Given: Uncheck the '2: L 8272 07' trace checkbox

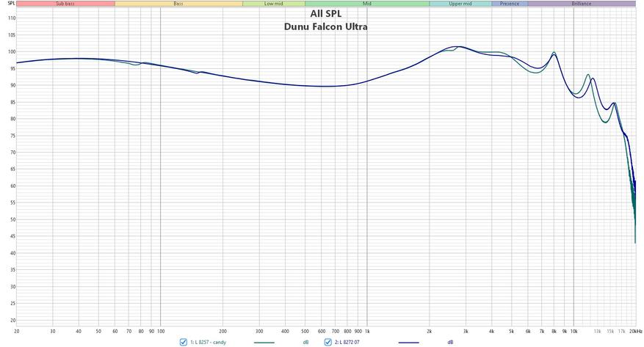Looking at the screenshot, I should point(328,342).
